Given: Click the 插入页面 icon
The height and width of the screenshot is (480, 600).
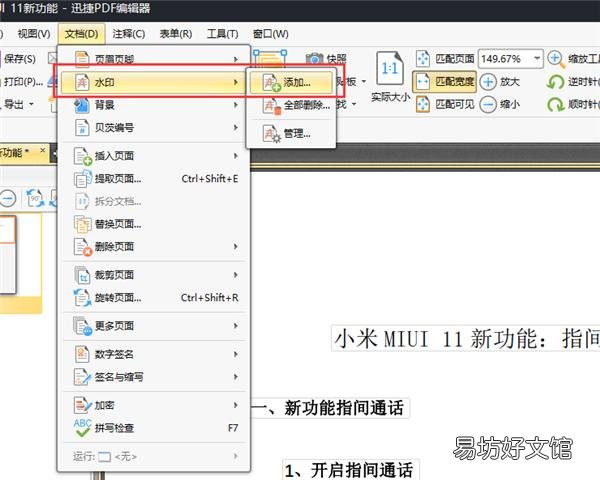Looking at the screenshot, I should pos(83,156).
